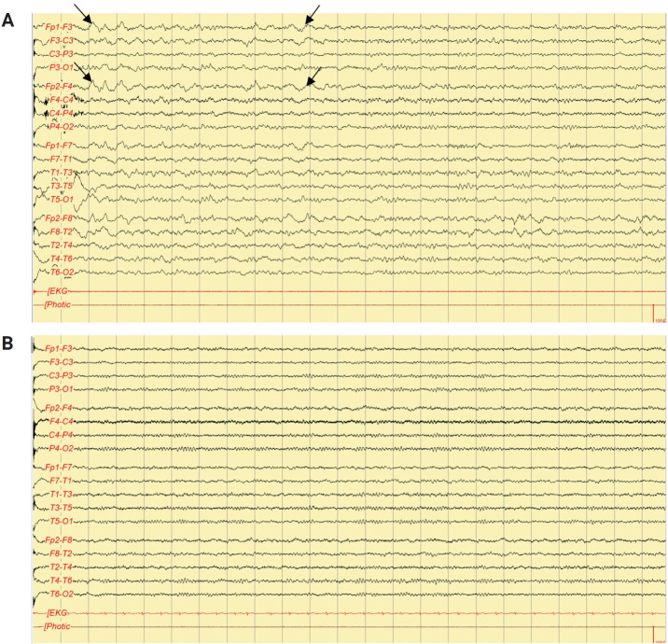Click the lower-left arrow near P3-O1 in panel A

click(x=82, y=76)
